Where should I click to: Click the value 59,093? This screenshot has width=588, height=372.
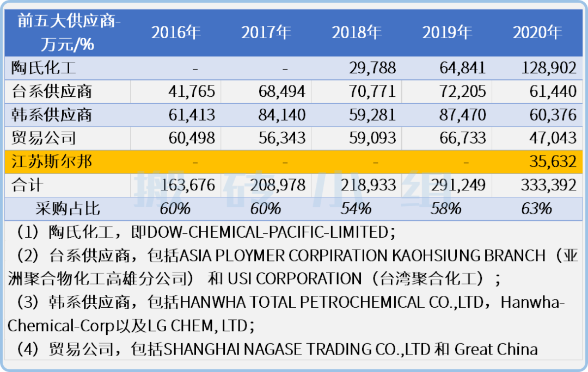click(372, 138)
